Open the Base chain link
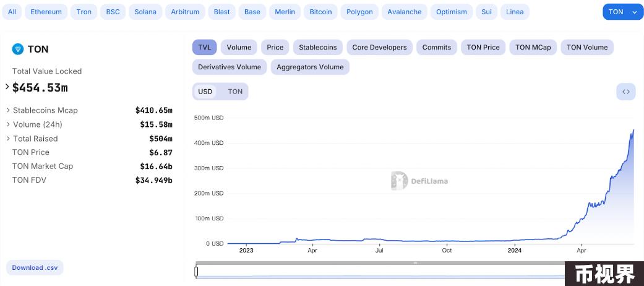The width and height of the screenshot is (644, 286). pyautogui.click(x=252, y=12)
